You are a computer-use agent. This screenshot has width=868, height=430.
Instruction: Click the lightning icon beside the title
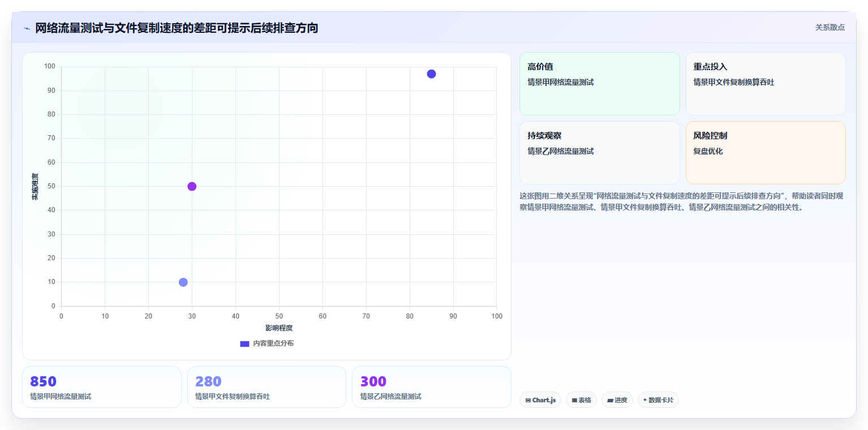point(27,28)
